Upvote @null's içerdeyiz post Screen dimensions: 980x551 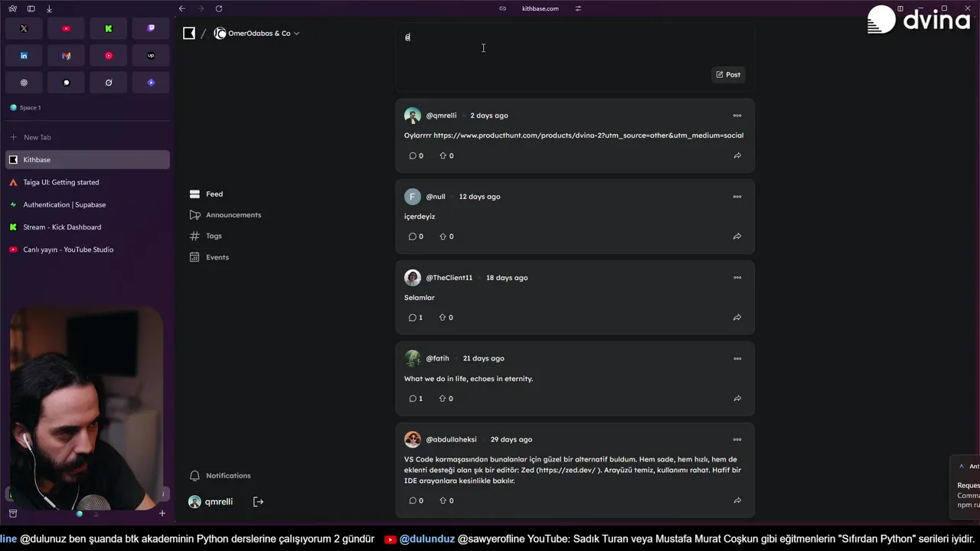coord(446,236)
